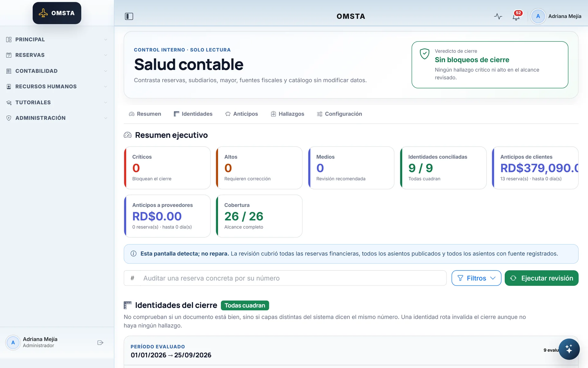The width and height of the screenshot is (588, 368).
Task: Click the logout icon beside Administrador
Action: coord(100,343)
